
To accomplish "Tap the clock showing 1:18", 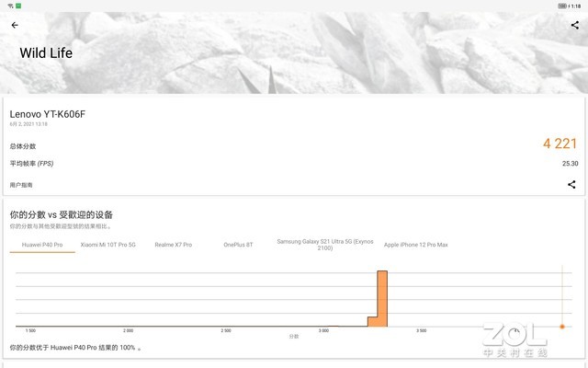I will 576,6.
